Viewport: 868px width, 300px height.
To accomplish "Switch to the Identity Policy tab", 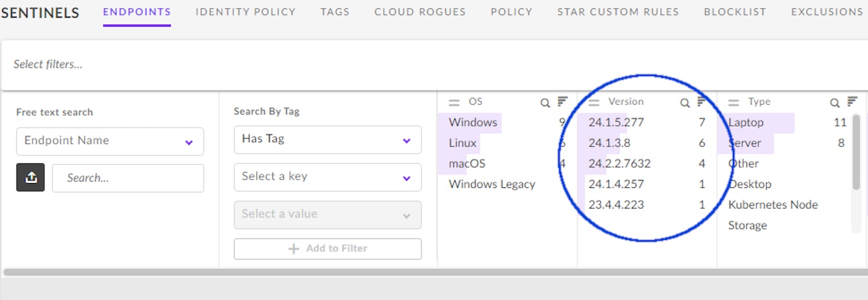I will tap(245, 11).
